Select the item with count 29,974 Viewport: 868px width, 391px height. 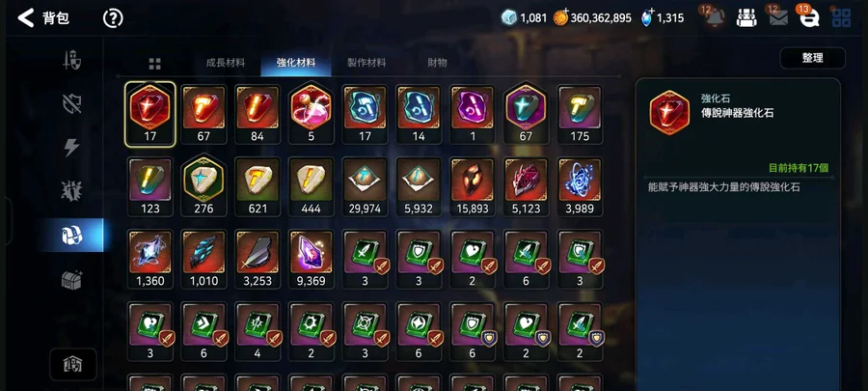(365, 186)
